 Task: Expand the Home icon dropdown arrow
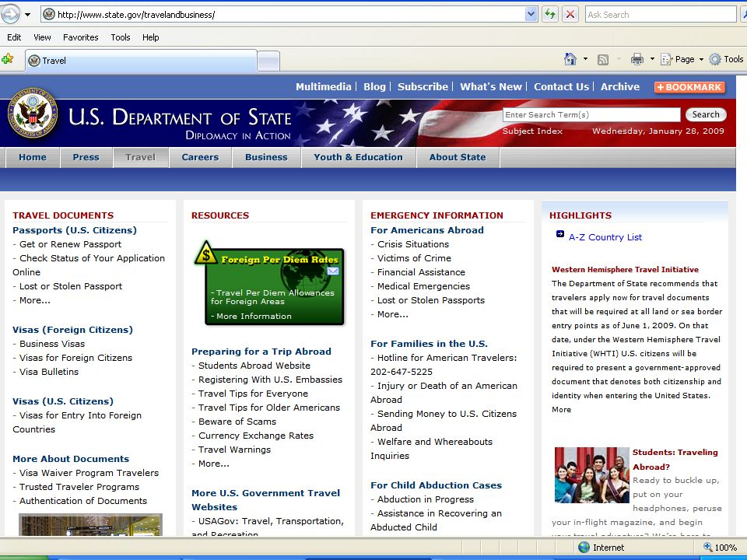585,59
